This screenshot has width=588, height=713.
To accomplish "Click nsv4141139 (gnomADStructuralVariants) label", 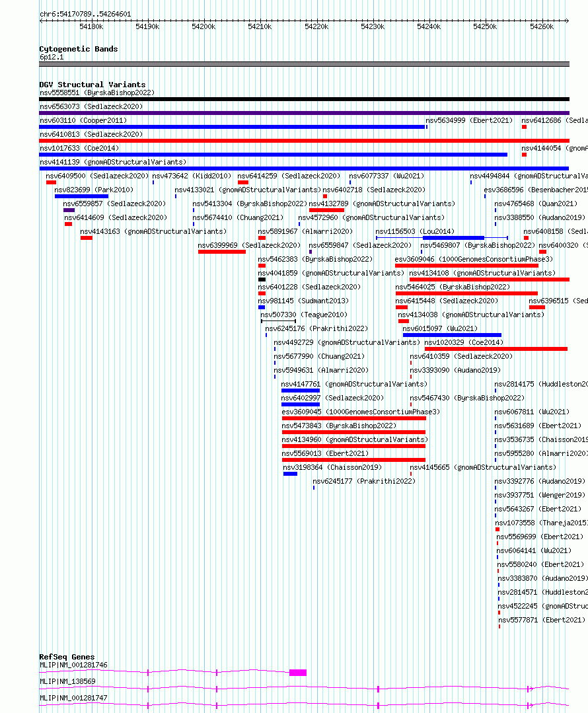I will (113, 162).
